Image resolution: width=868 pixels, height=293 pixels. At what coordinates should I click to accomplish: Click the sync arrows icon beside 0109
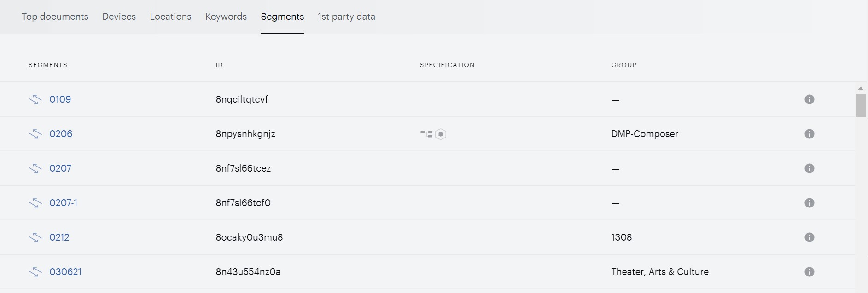pyautogui.click(x=35, y=99)
